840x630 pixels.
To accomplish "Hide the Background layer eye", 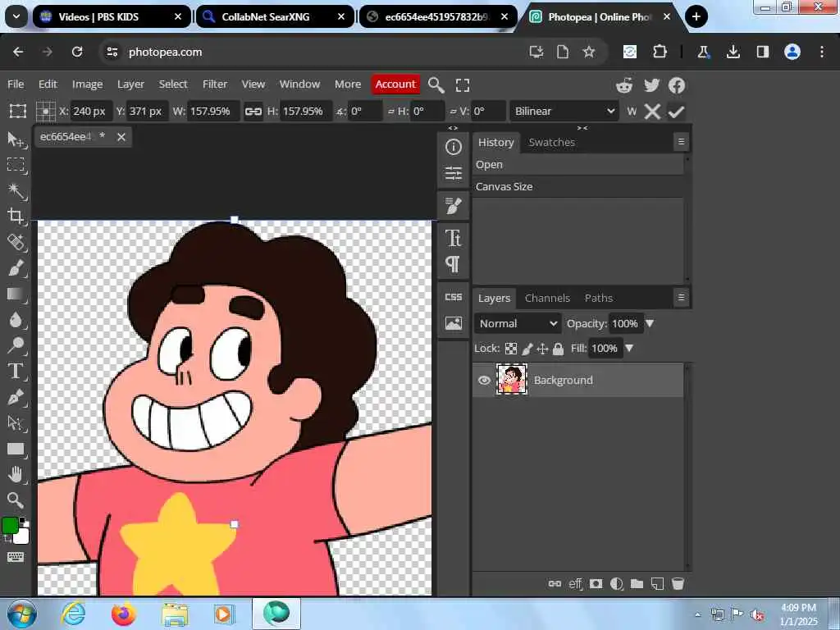I will tap(484, 380).
